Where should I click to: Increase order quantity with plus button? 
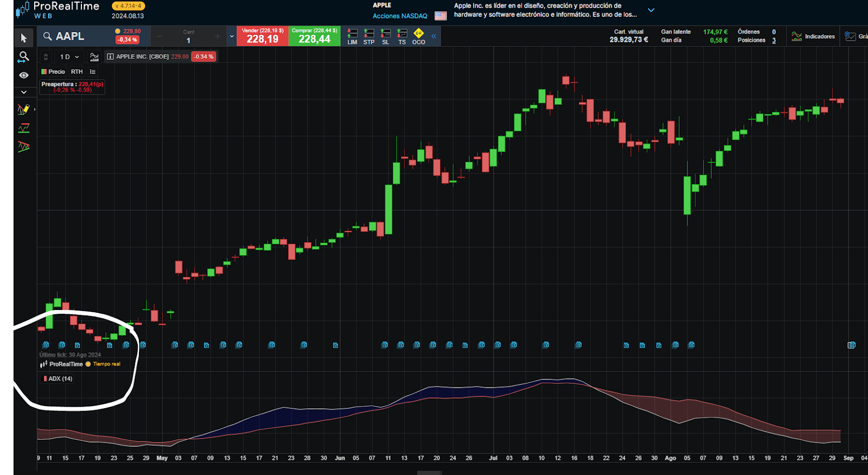(218, 36)
